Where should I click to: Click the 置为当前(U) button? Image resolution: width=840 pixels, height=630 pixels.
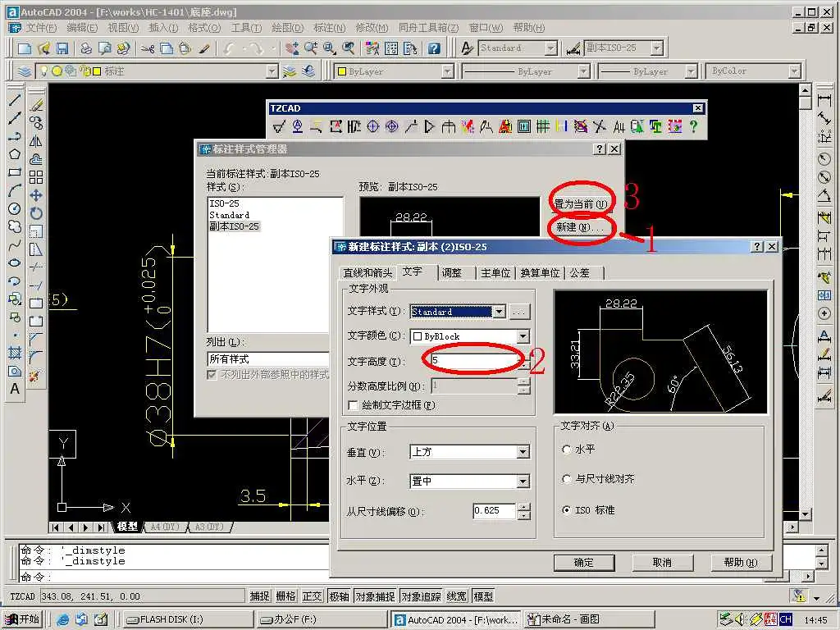[x=581, y=204]
